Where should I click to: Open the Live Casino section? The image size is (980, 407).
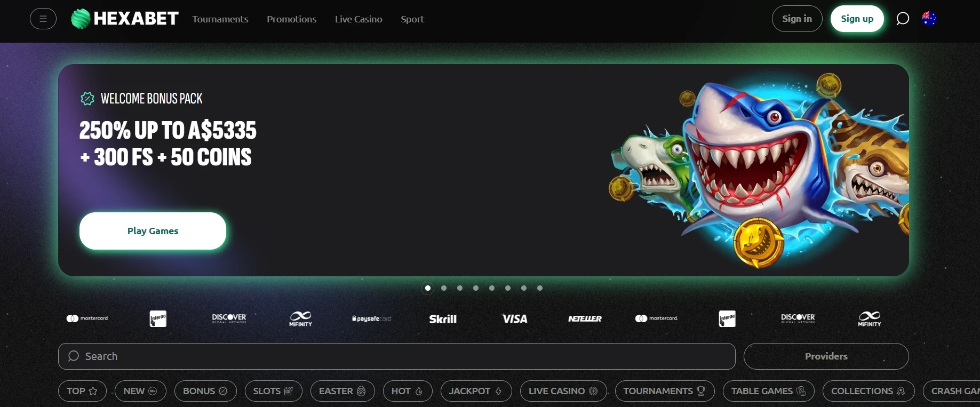coord(358,19)
